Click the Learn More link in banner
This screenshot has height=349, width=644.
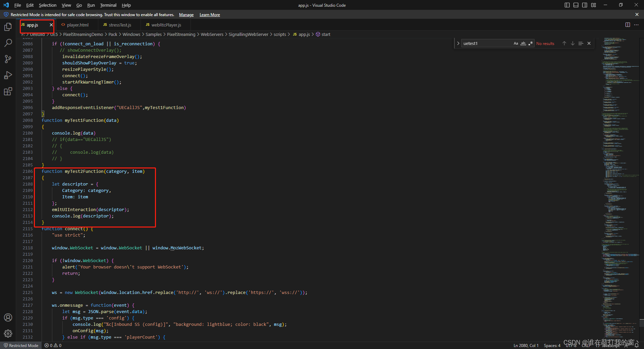coord(210,15)
